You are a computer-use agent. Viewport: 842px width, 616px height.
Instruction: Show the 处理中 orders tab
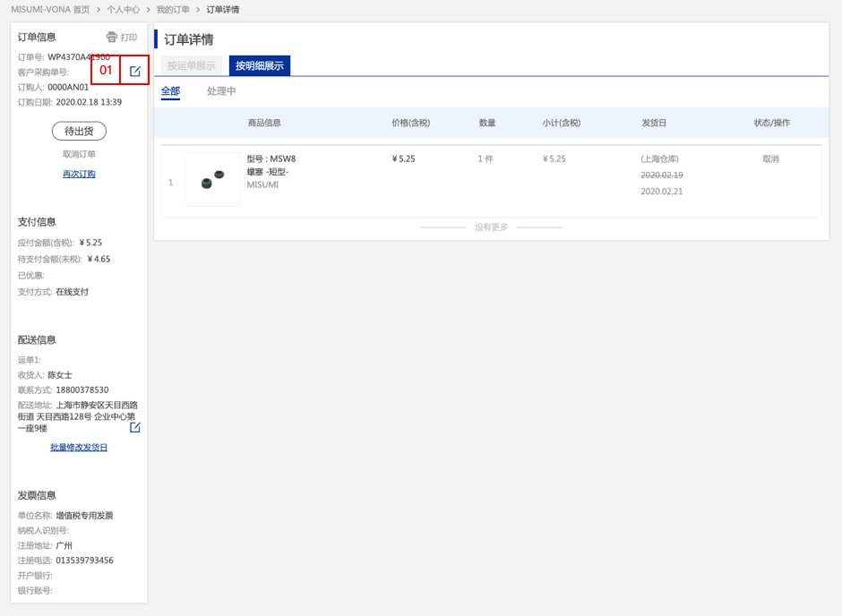tap(221, 91)
